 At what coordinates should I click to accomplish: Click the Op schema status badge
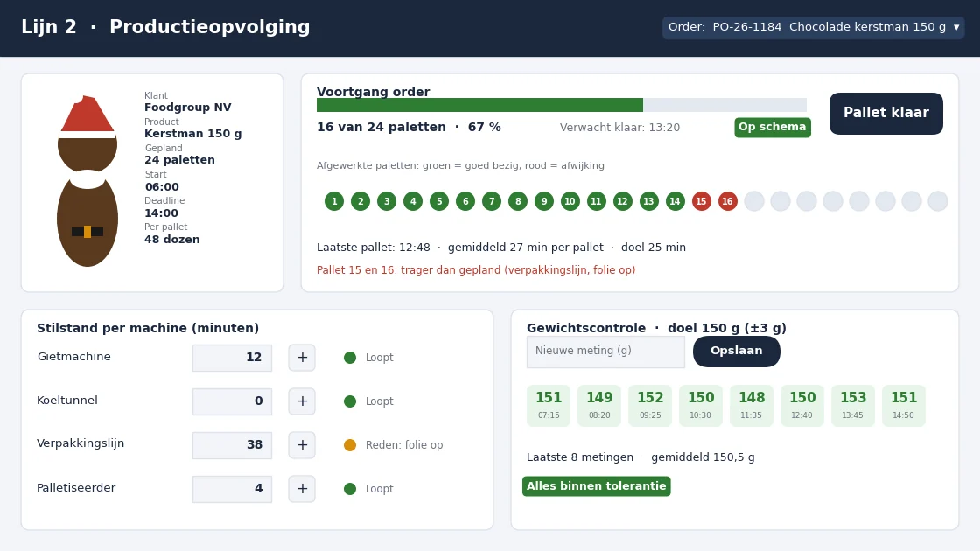tap(773, 127)
